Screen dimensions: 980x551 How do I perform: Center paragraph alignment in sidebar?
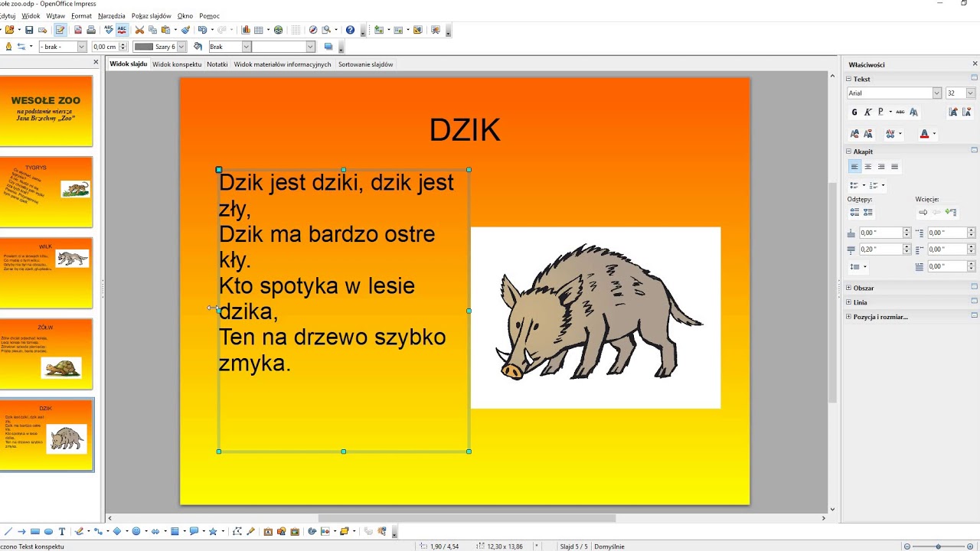pos(867,166)
